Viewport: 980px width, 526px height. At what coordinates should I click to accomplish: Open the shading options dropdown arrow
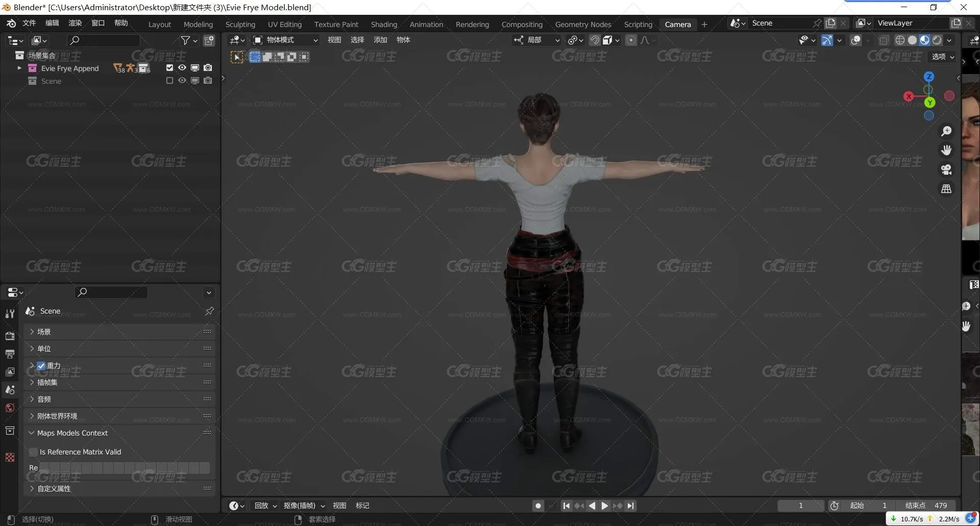coord(949,40)
